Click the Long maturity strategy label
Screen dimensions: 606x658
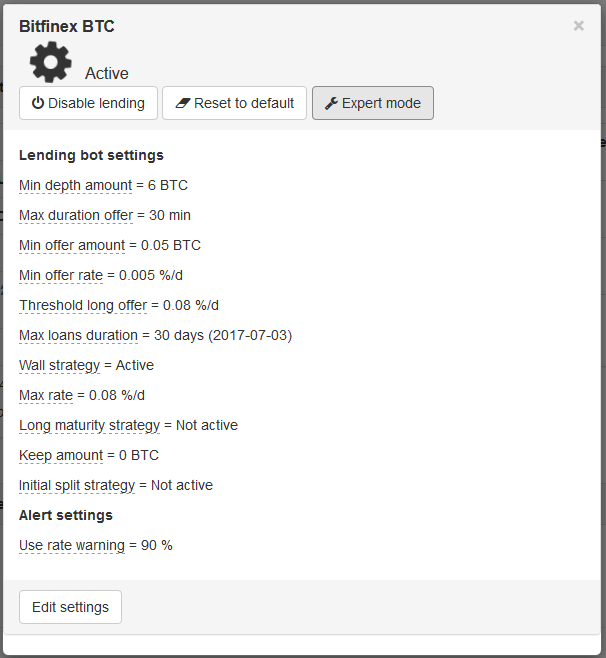tap(89, 425)
